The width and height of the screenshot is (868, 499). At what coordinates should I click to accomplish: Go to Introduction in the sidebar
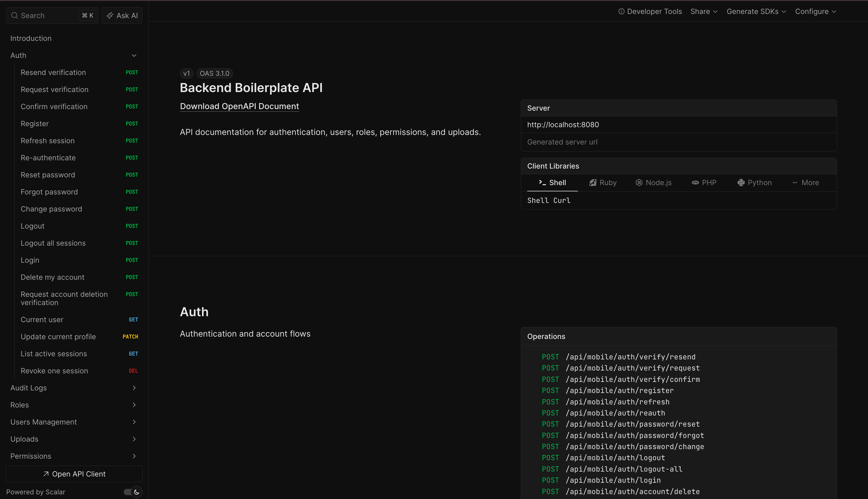pos(31,38)
